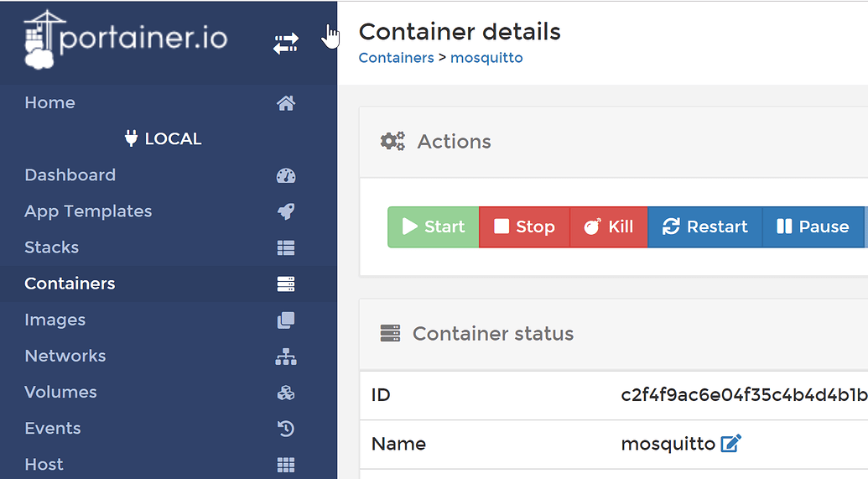Pause the running container
Screen dimensions: 868x479
pyautogui.click(x=813, y=226)
